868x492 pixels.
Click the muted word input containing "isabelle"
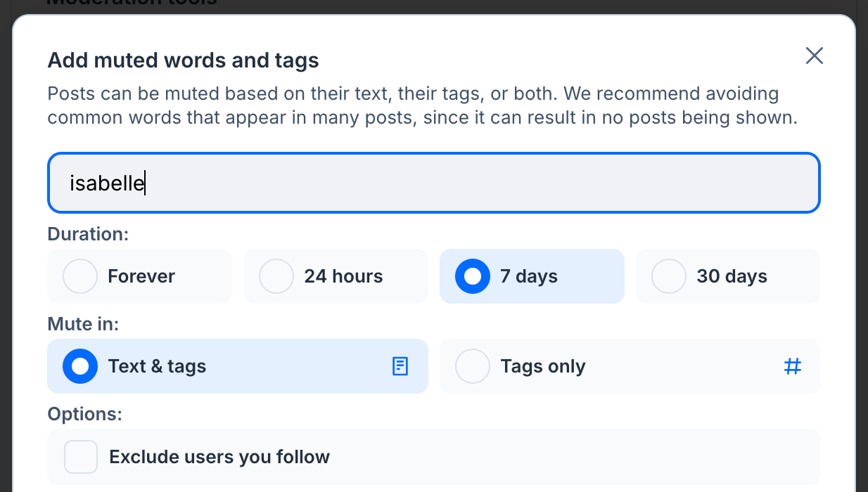pyautogui.click(x=433, y=183)
